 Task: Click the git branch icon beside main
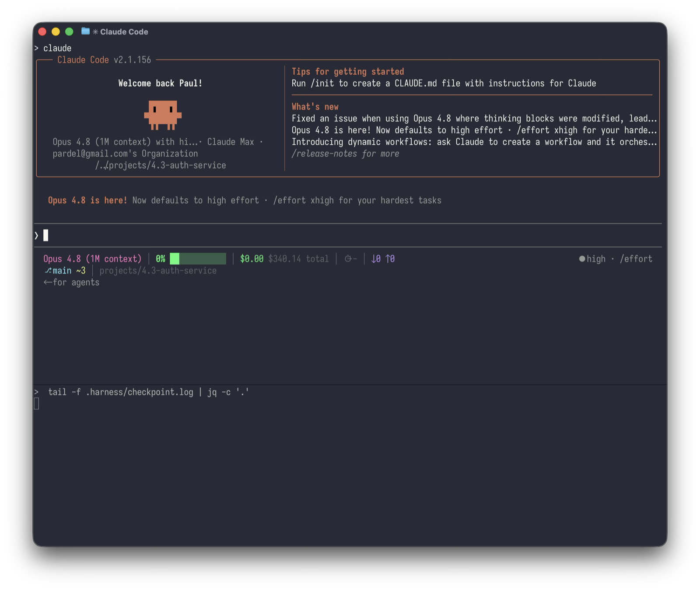pos(48,271)
